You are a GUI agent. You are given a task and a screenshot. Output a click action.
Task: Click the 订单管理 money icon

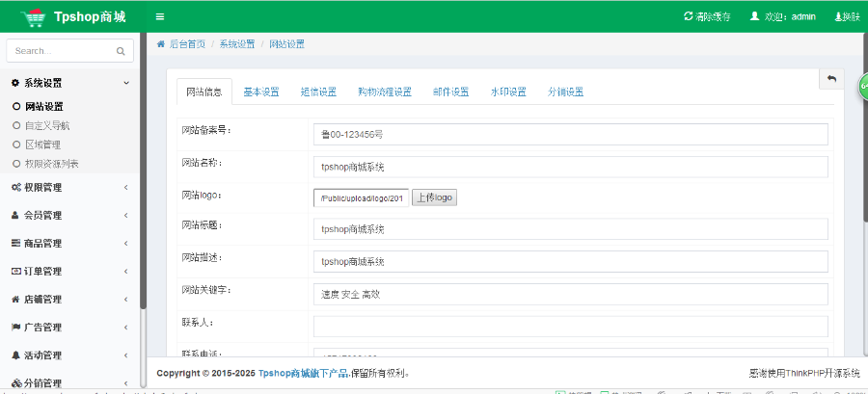15,271
